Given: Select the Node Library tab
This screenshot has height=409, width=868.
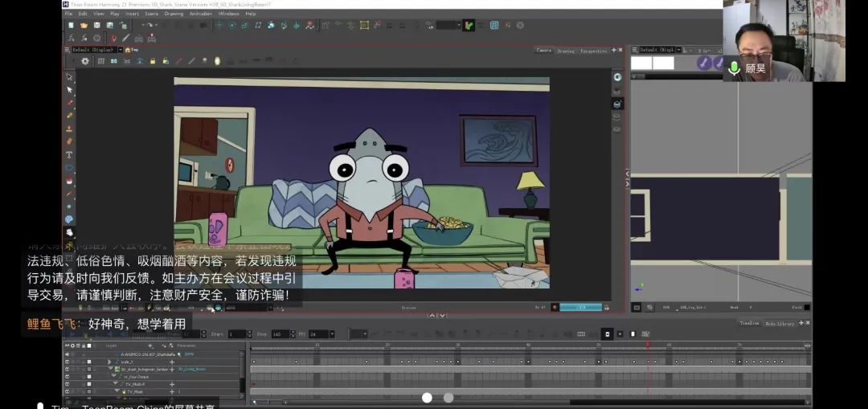Looking at the screenshot, I should click(780, 323).
